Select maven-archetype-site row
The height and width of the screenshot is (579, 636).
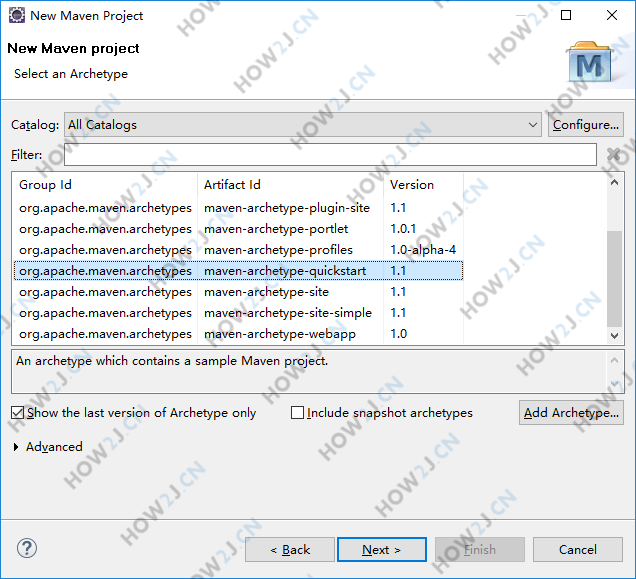(x=238, y=292)
